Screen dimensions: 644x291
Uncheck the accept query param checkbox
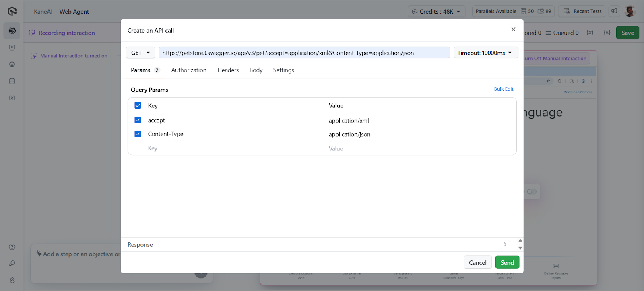[138, 120]
